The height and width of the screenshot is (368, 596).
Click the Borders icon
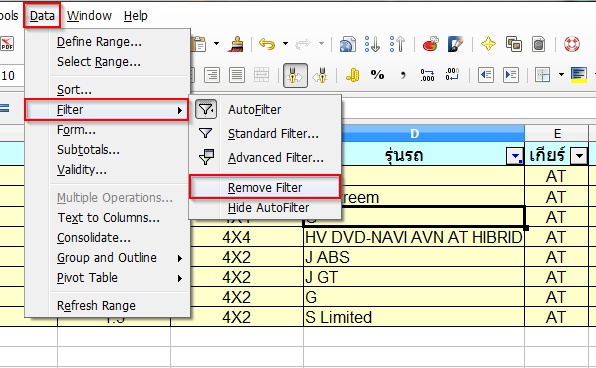(542, 75)
